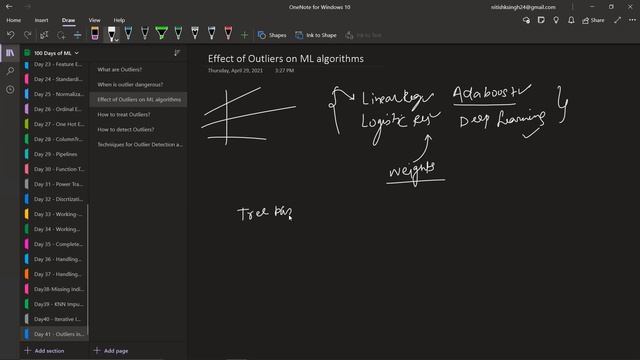Pick the red pen in toolbar

tap(228, 33)
